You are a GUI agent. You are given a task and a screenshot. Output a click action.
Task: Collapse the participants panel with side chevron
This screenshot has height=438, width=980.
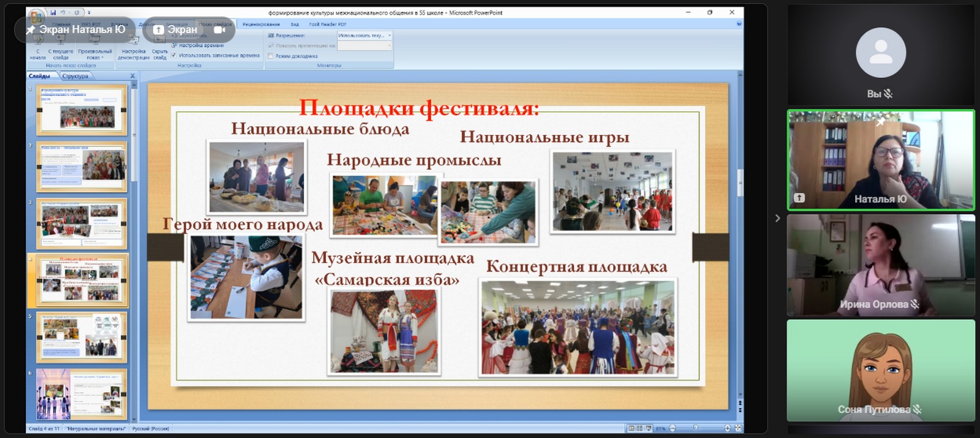(x=777, y=218)
